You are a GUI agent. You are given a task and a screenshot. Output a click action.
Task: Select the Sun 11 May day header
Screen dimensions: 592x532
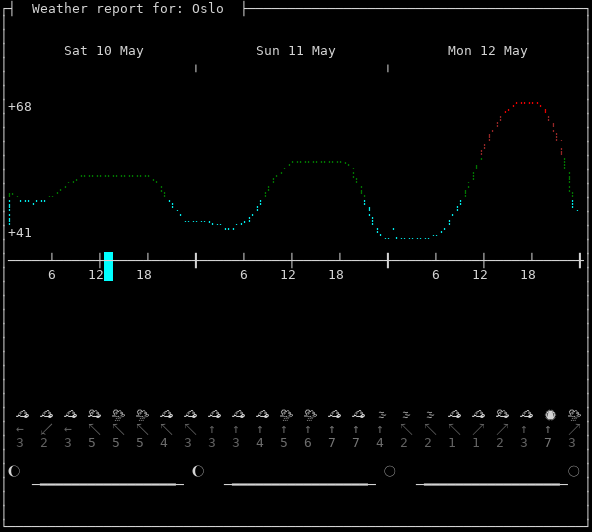coord(296,51)
